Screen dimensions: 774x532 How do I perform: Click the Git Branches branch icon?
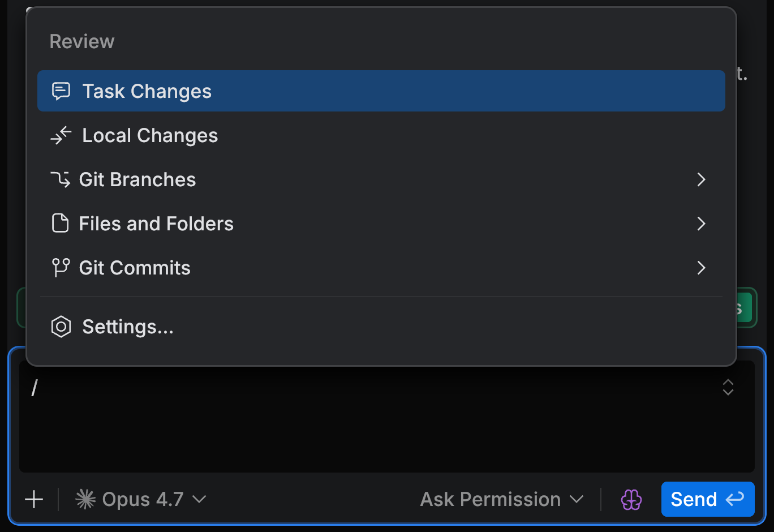coord(61,179)
